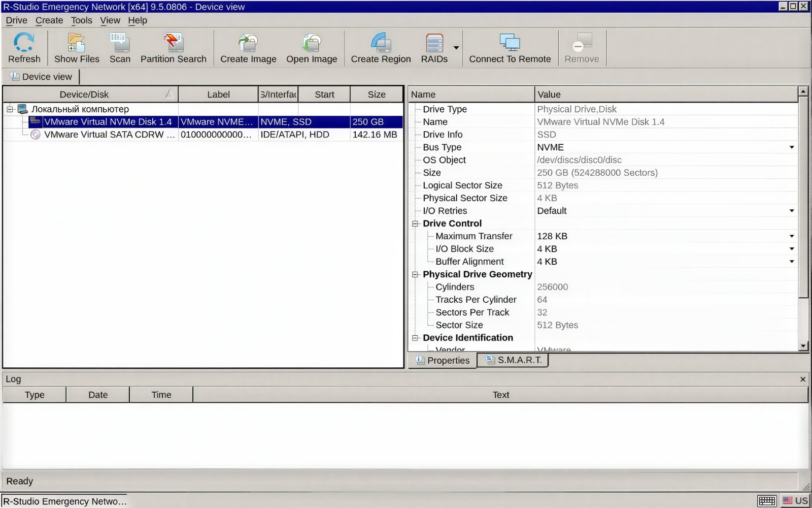Click the Name column header in properties

471,94
